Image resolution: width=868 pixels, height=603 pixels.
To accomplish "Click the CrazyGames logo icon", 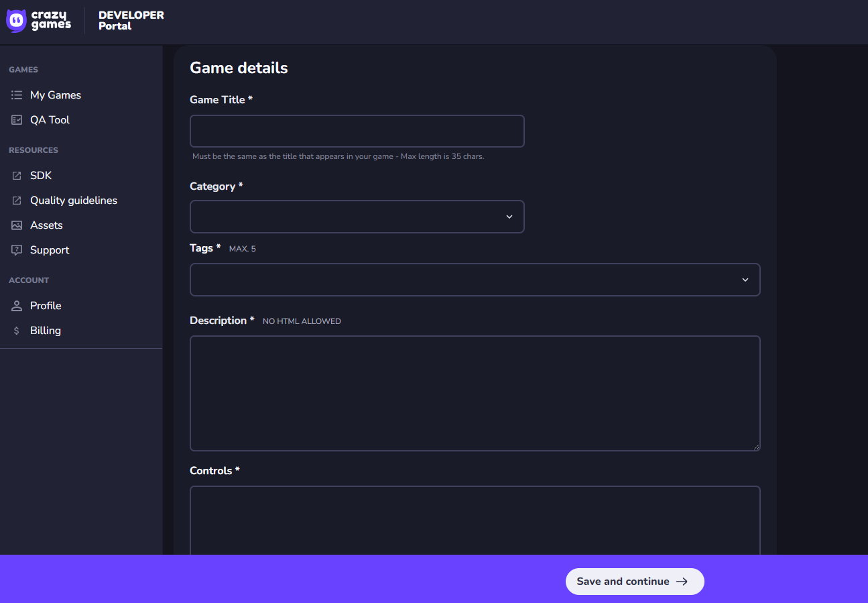I will click(16, 21).
